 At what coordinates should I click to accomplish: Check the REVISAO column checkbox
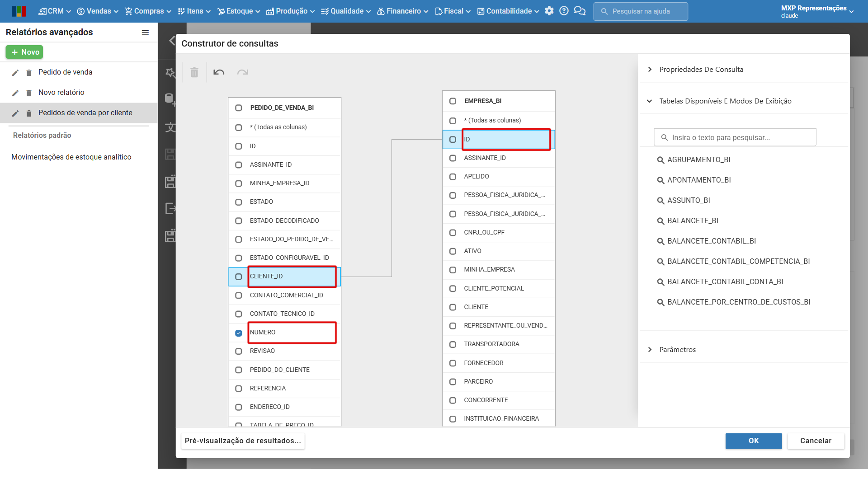click(x=239, y=352)
